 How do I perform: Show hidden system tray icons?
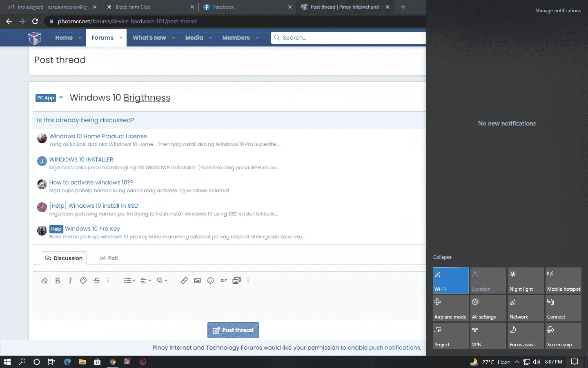[517, 362]
